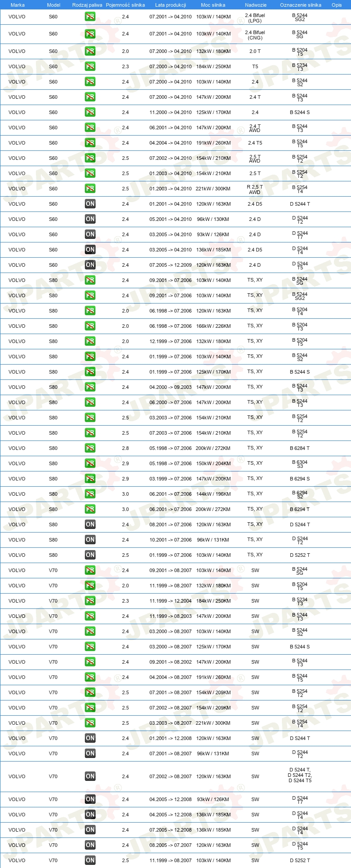Select the 04.2000 -> 09.2003 production dates
Viewport: 351px width, 868px height.
[171, 387]
